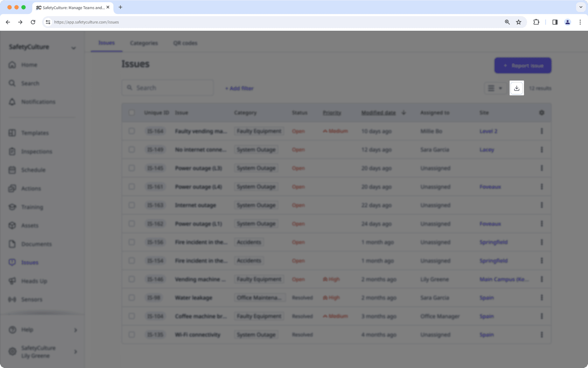This screenshot has width=588, height=368.
Task: Sort by the Modified date column arrow
Action: pyautogui.click(x=404, y=112)
